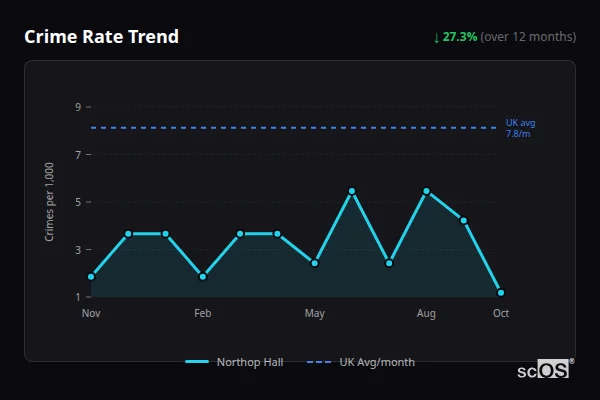Toggle the UK Avg/month legend entry
This screenshot has height=400, width=600.
tap(360, 362)
